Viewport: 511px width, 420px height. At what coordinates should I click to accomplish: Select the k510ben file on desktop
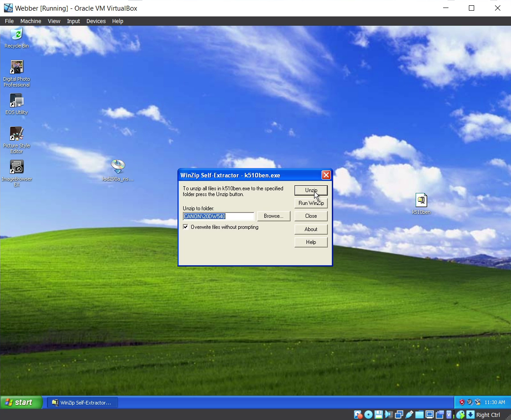tap(421, 201)
